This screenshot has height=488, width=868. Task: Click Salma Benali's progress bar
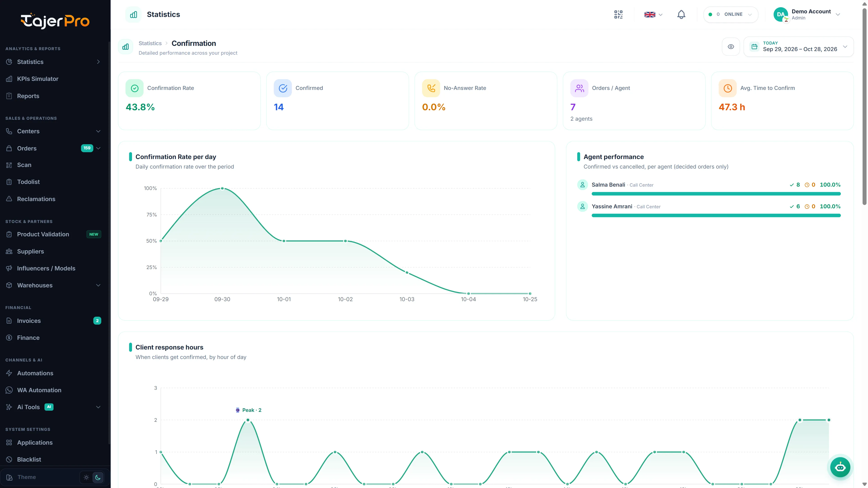[716, 194]
